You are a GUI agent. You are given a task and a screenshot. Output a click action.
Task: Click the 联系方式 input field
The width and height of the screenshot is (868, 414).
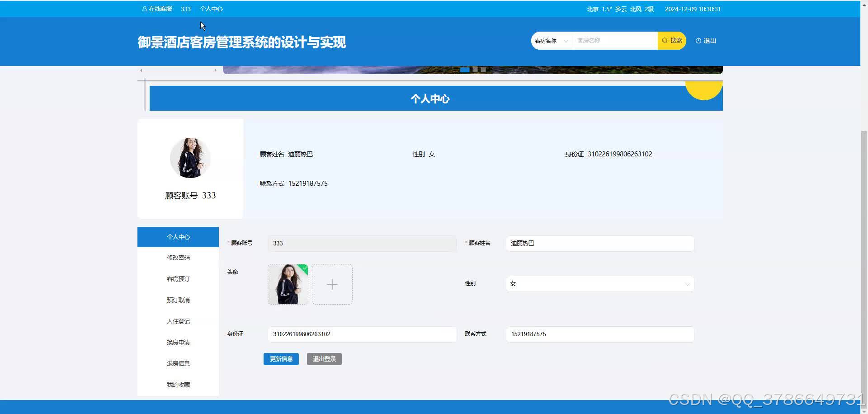(x=599, y=334)
